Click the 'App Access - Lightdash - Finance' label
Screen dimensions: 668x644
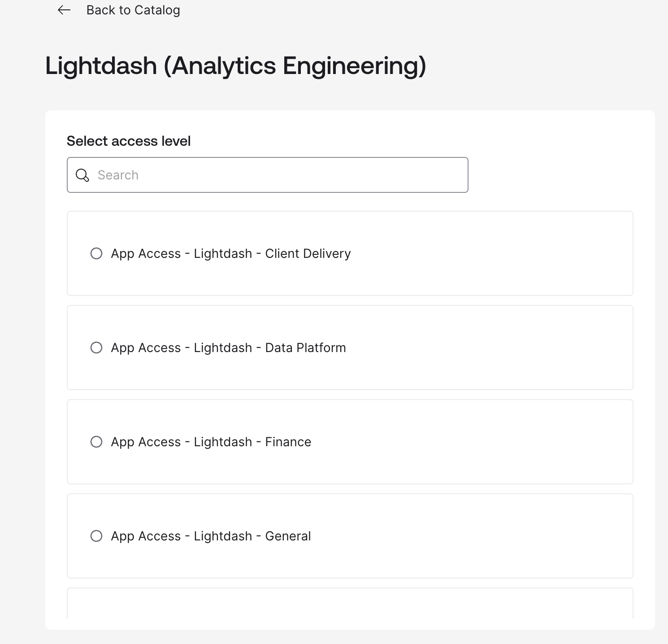pos(211,442)
